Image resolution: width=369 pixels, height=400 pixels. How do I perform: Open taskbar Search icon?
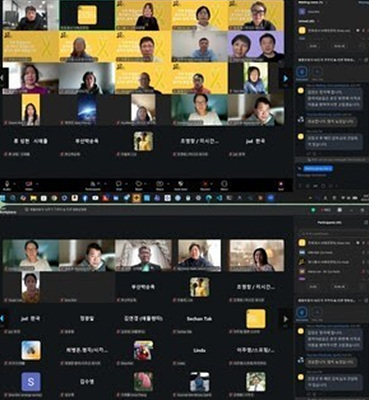(13, 198)
